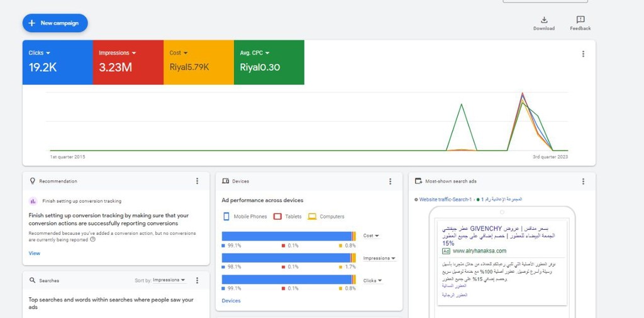Click the help icon beside conversions reported
This screenshot has height=318, width=644.
tap(93, 239)
